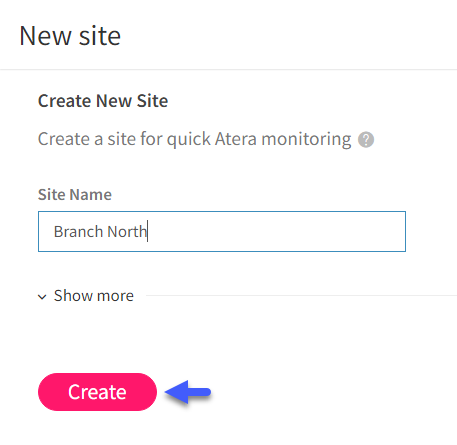The height and width of the screenshot is (445, 457).
Task: Select the Site Name field label
Action: 75,194
